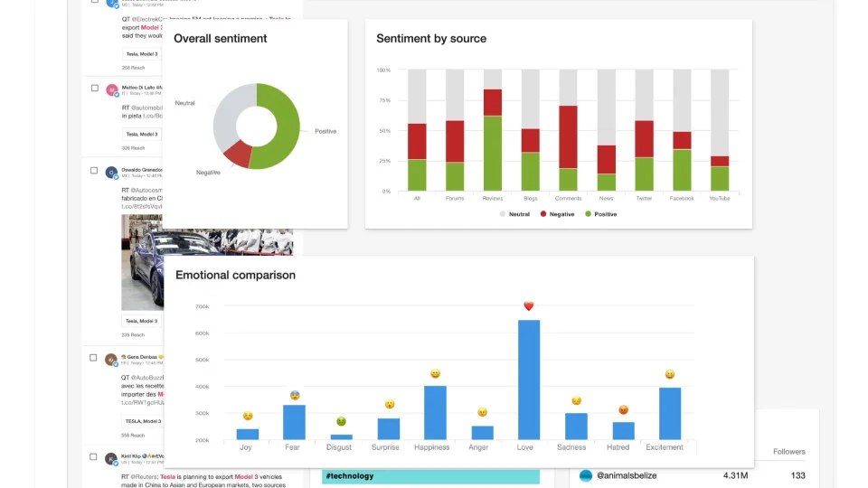The width and height of the screenshot is (868, 488).
Task: Click the angry red emoji above Hatred bar
Action: click(623, 410)
